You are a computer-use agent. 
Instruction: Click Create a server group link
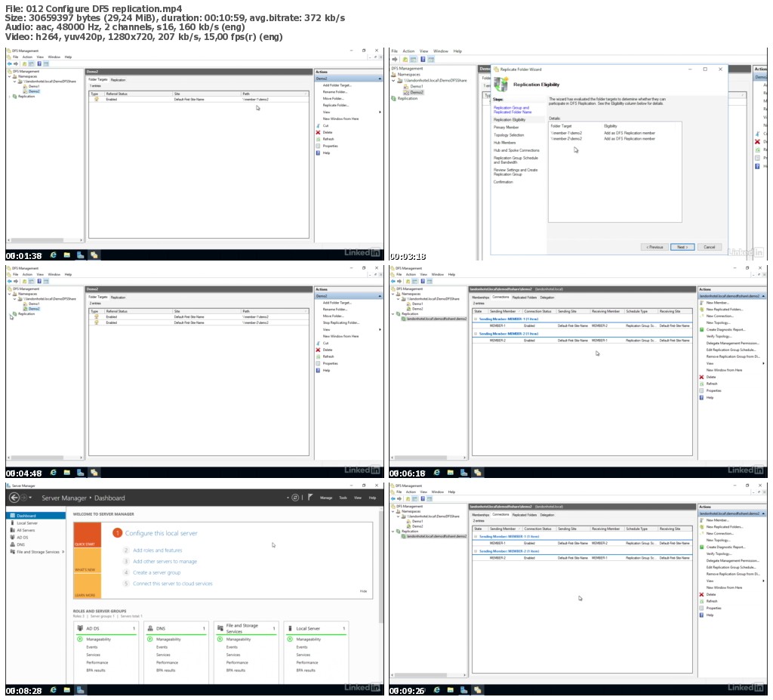click(157, 572)
